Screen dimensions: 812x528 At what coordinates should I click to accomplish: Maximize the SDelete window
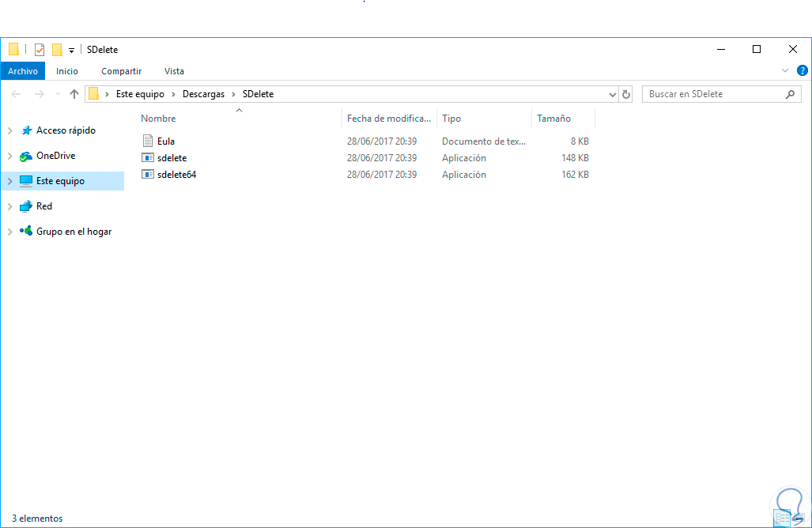[757, 49]
